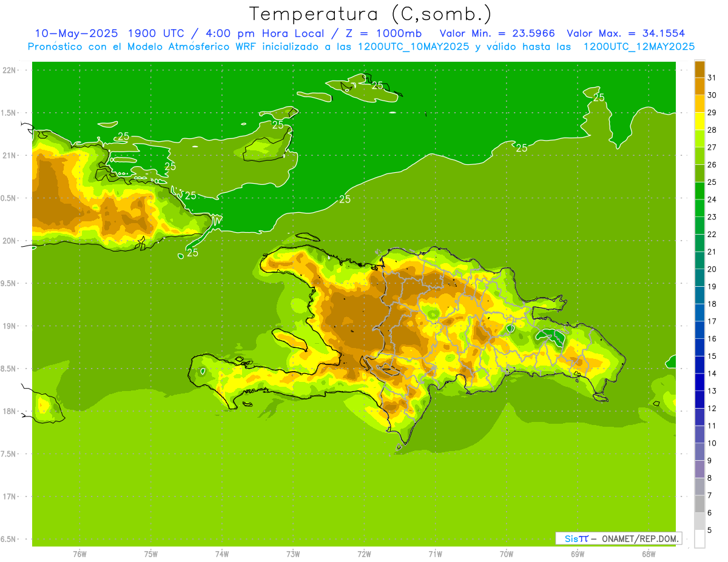This screenshot has width=728, height=562.
Task: Click 'Valor Min. = 23.5966' readout
Action: (x=497, y=33)
